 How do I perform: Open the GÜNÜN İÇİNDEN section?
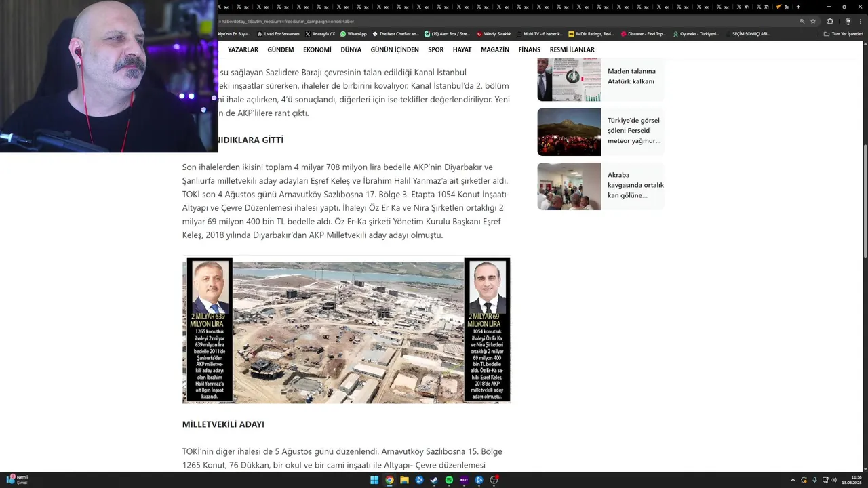[x=395, y=49]
